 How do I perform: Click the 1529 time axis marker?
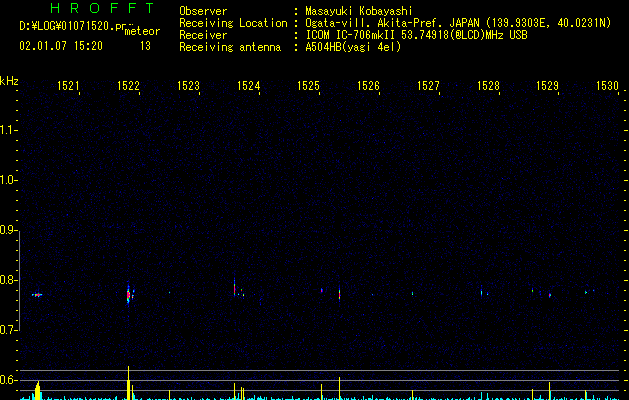click(x=548, y=86)
